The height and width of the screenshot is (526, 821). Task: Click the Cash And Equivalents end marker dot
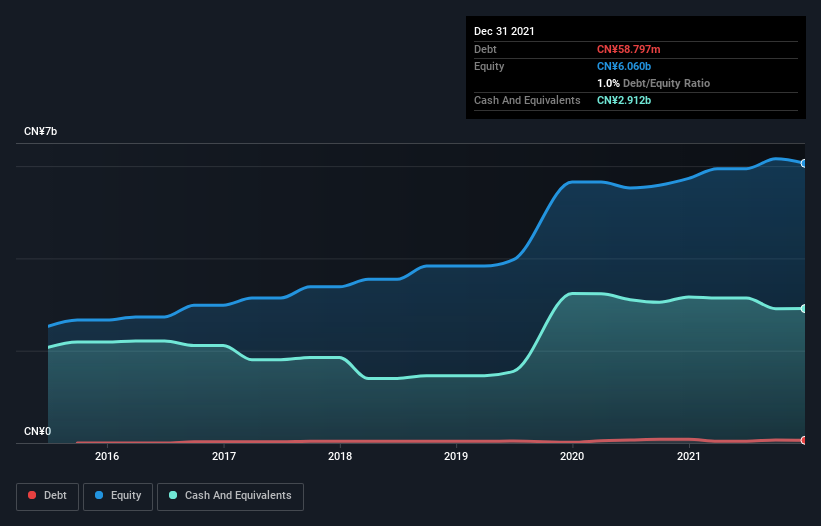click(x=804, y=309)
